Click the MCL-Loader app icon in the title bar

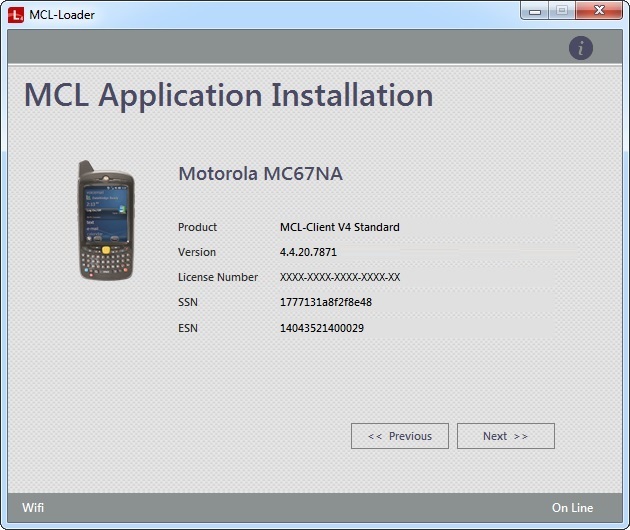click(15, 14)
